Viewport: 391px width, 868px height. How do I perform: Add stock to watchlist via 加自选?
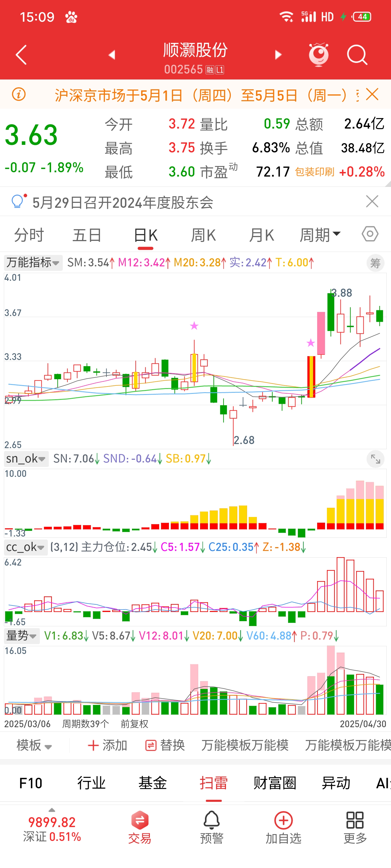[283, 827]
